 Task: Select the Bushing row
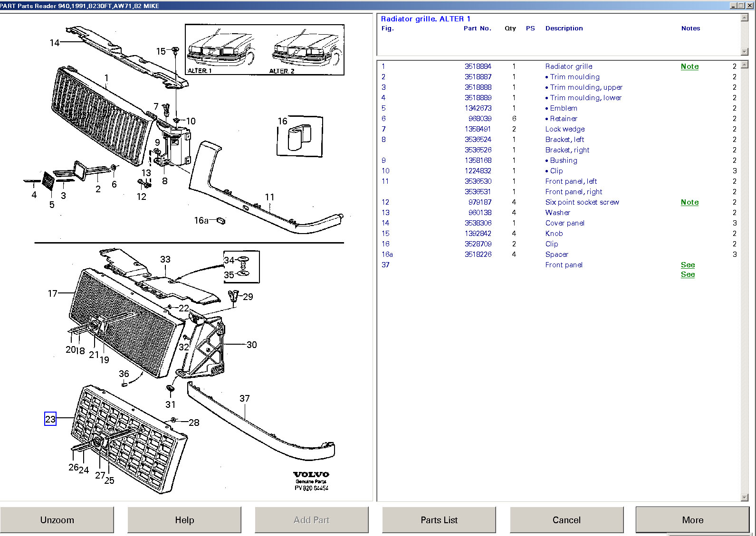pos(559,160)
